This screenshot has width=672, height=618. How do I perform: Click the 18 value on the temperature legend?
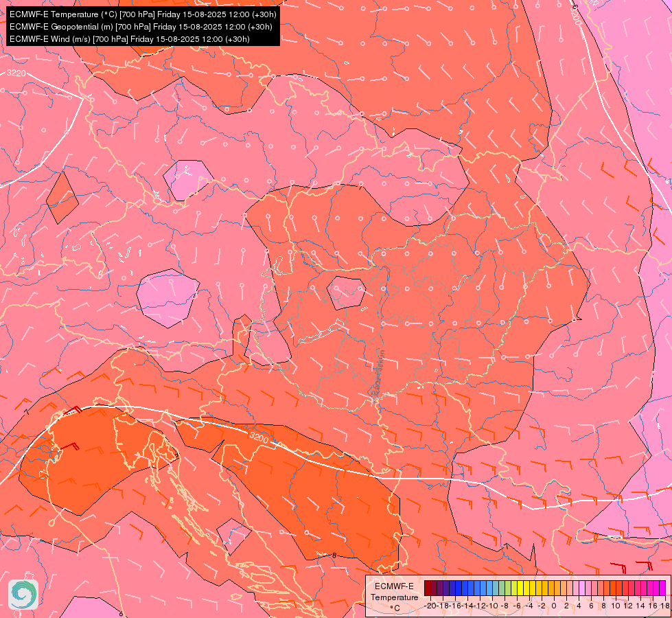(664, 606)
